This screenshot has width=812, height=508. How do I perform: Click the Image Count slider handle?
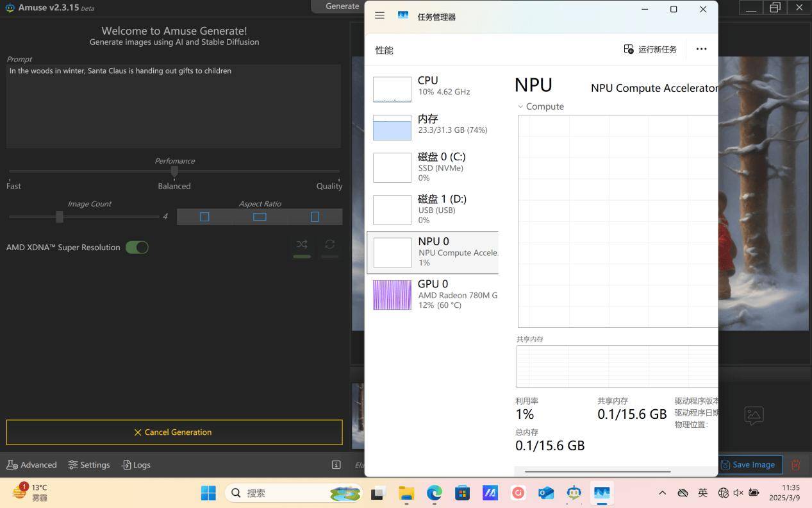click(60, 217)
